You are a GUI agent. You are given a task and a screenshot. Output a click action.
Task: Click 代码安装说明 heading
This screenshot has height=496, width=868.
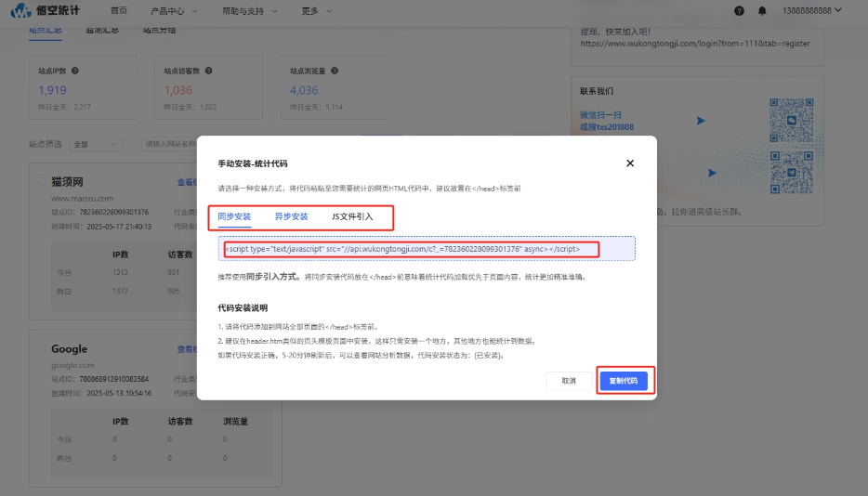[243, 307]
